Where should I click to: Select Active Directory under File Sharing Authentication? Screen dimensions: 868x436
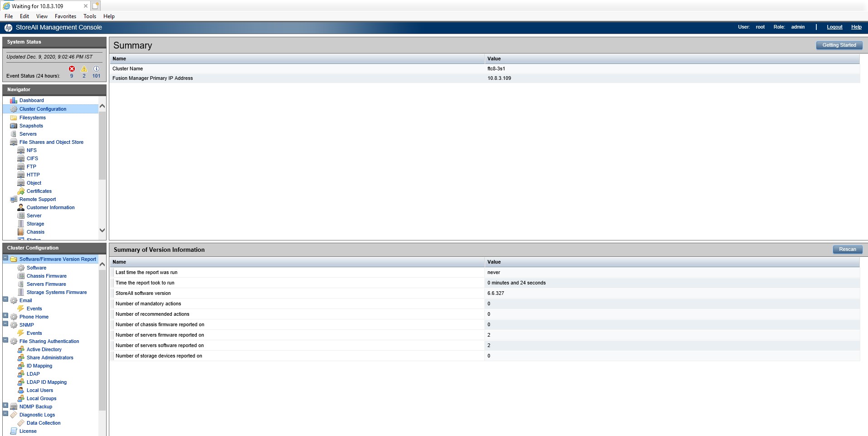44,349
